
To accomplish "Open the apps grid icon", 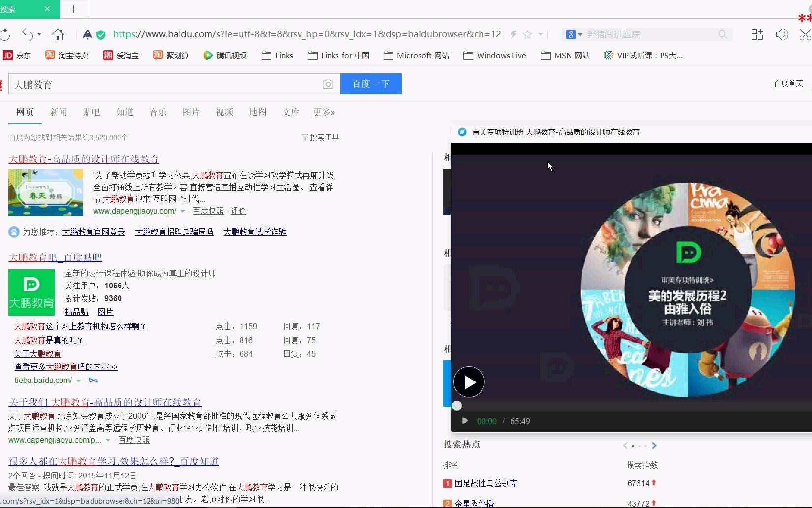I will tap(757, 34).
